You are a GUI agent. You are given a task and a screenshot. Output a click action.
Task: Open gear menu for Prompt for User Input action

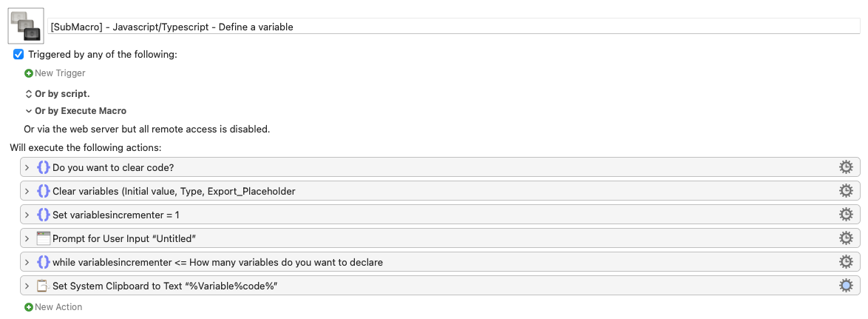[845, 238]
